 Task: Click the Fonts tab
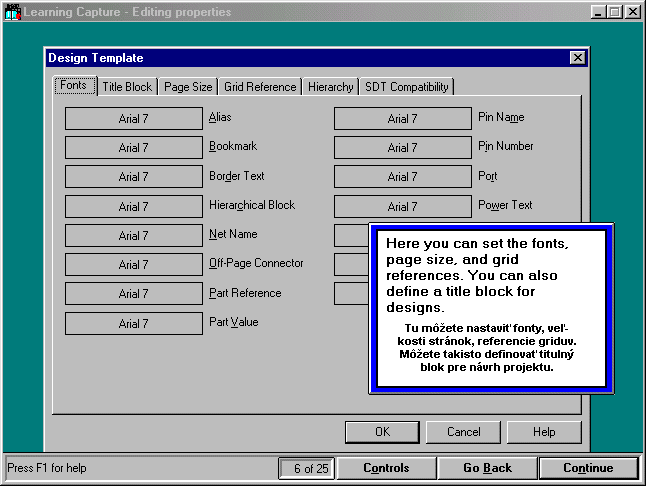(73, 86)
